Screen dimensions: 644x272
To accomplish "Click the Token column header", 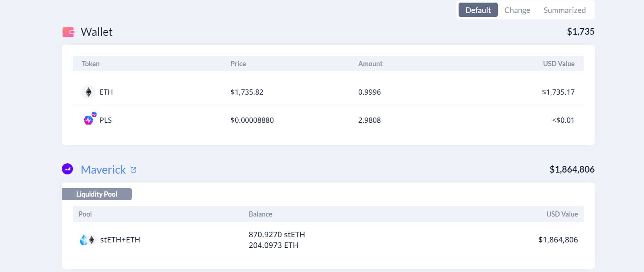I will (91, 64).
